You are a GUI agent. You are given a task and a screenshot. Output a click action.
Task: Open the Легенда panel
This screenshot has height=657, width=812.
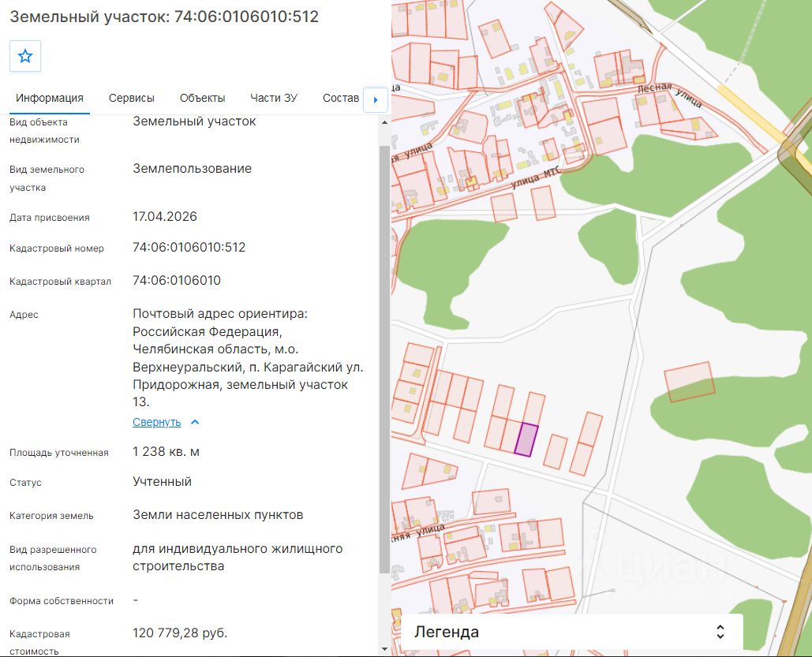pos(571,632)
